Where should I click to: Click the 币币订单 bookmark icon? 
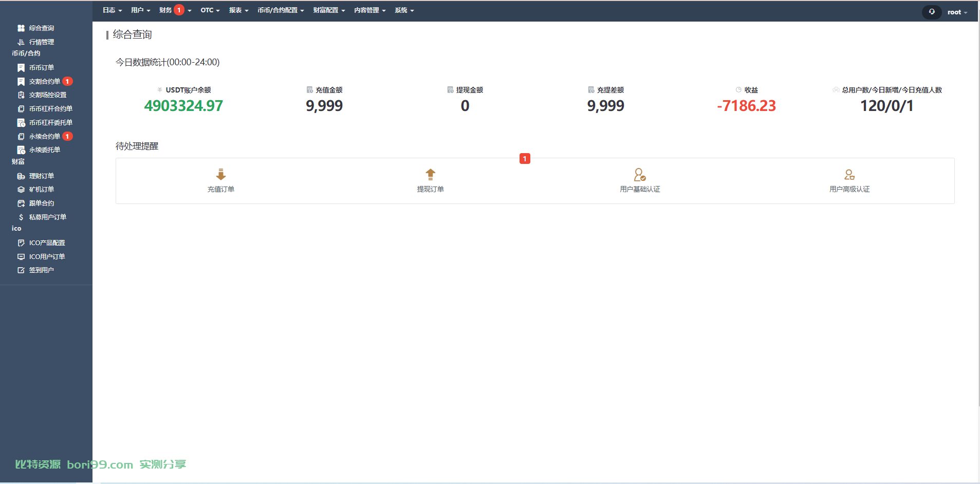tap(21, 68)
